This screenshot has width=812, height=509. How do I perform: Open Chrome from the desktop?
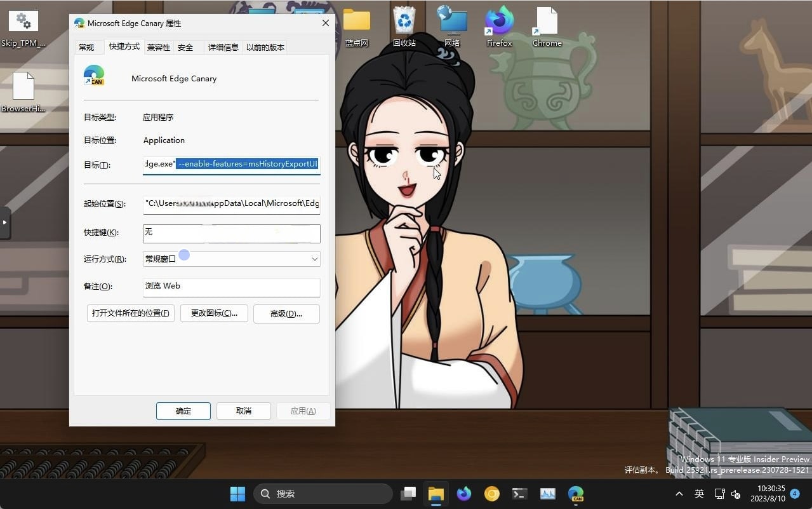click(x=546, y=25)
